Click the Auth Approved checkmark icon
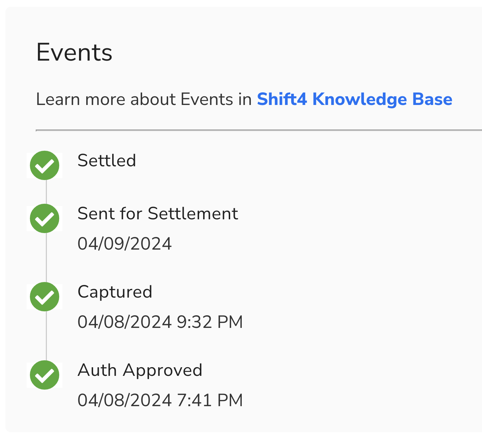 [44, 375]
